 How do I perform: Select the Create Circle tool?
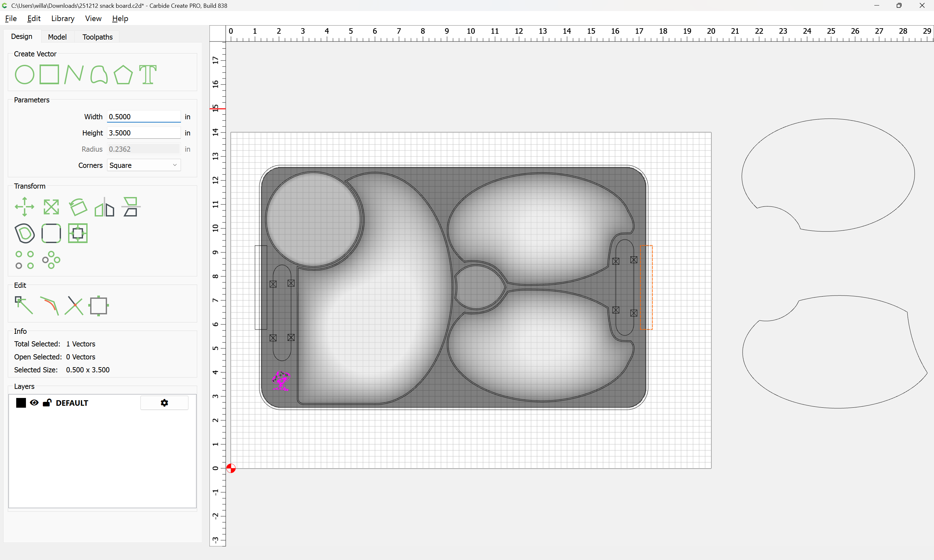click(x=25, y=74)
